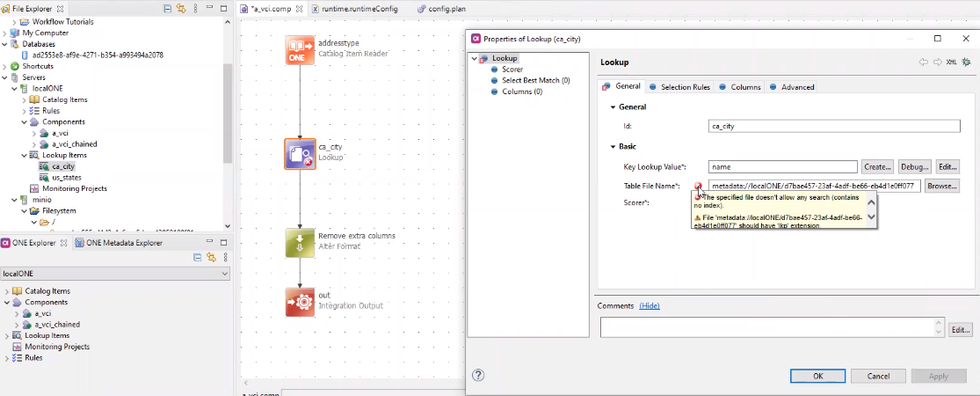Click the Key Lookup Value input field
The image size is (980, 396).
point(782,166)
